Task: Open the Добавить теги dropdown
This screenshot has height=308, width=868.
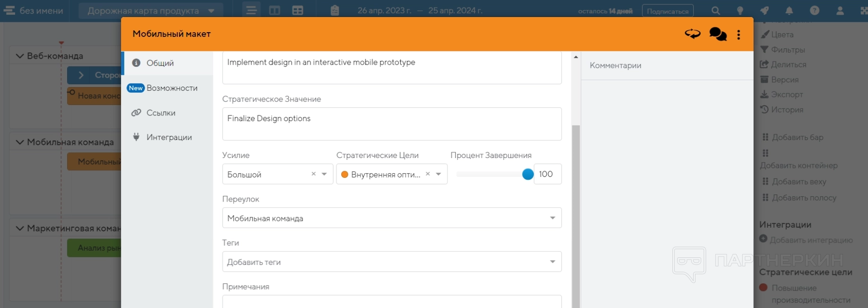Action: (391, 262)
